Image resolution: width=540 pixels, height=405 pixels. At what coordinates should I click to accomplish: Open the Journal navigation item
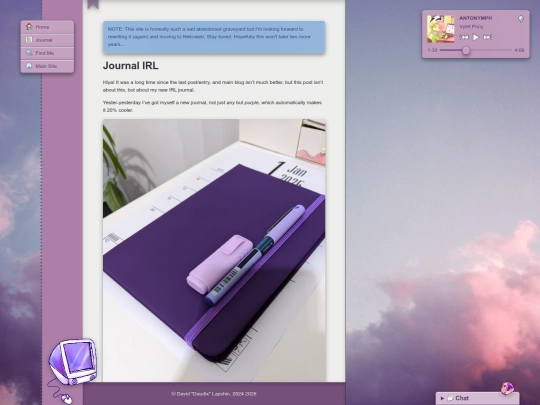(47, 40)
